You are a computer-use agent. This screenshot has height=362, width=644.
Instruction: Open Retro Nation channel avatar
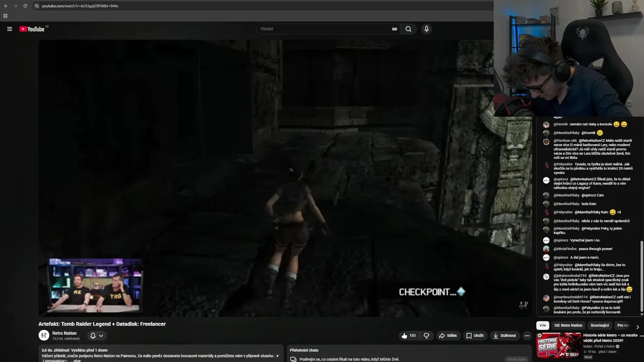(x=44, y=335)
